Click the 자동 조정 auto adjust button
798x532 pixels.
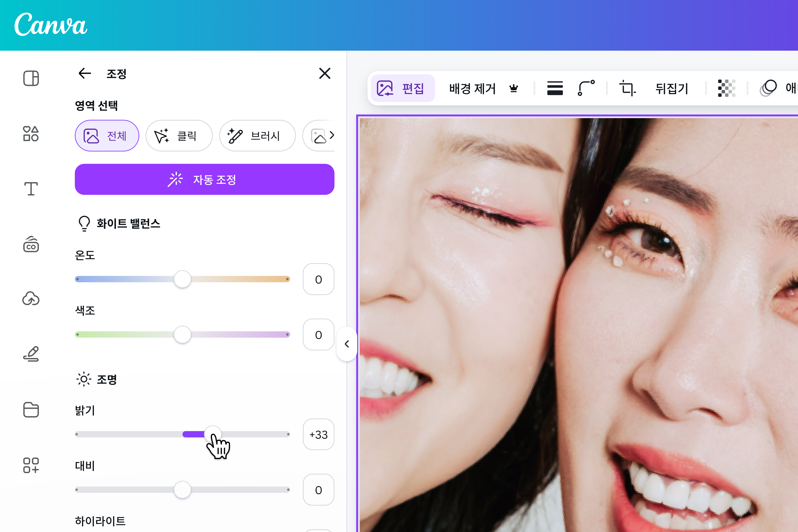tap(205, 180)
